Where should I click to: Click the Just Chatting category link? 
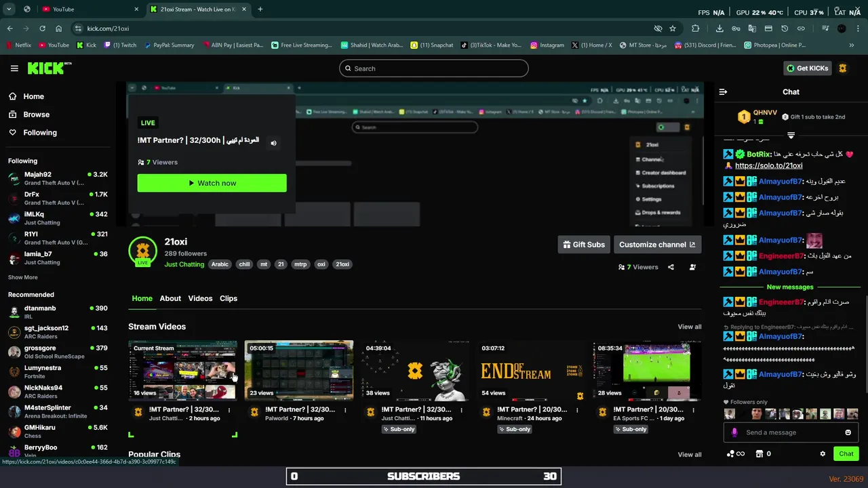click(184, 264)
